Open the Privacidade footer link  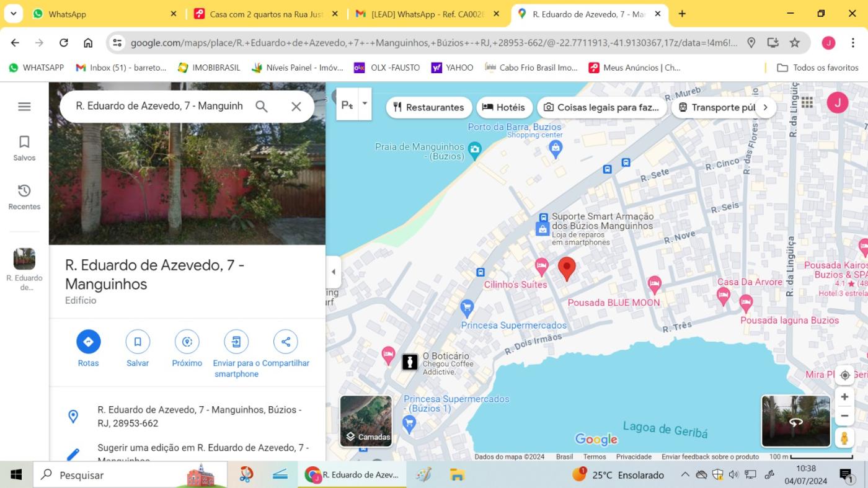pos(634,456)
